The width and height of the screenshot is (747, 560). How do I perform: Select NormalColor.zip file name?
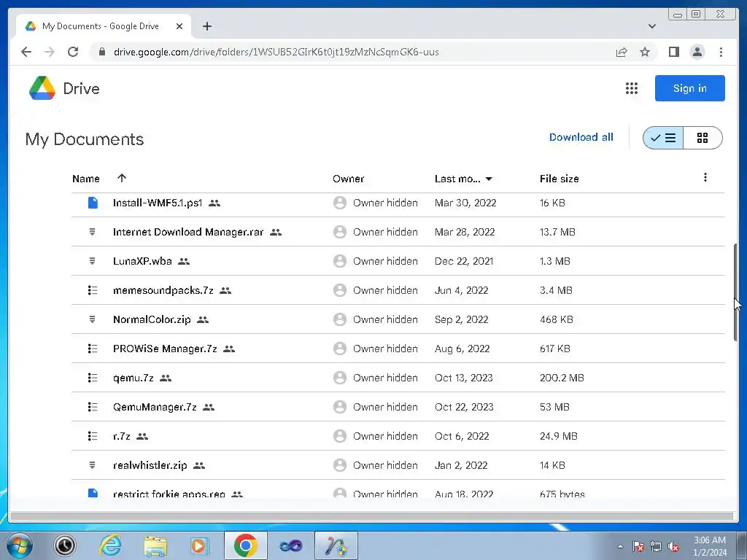152,319
